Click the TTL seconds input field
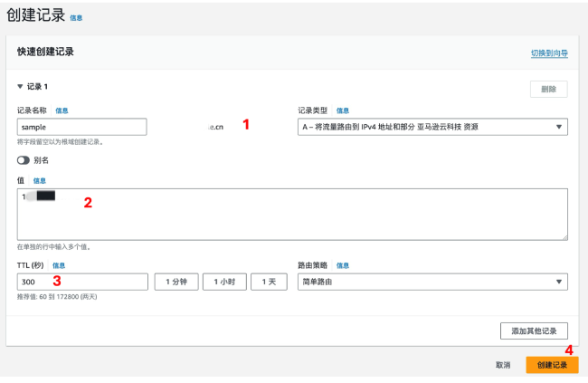This screenshot has width=588, height=383. pos(81,282)
